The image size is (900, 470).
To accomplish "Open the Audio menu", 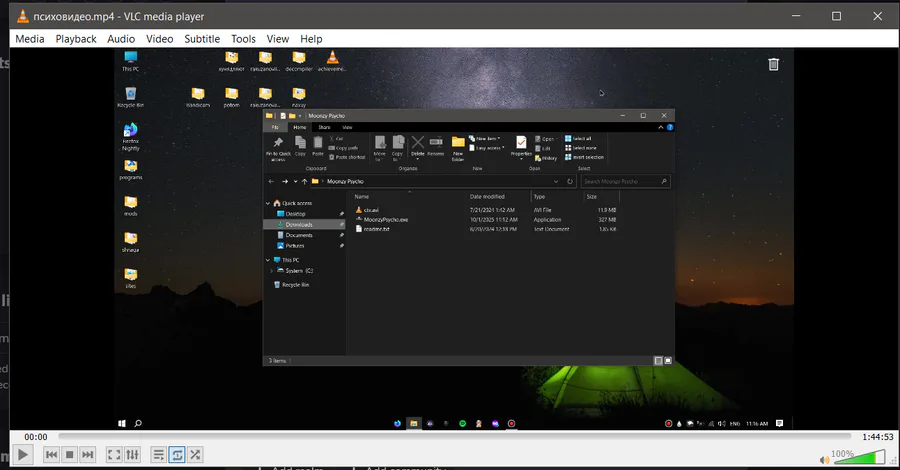I will 121,39.
